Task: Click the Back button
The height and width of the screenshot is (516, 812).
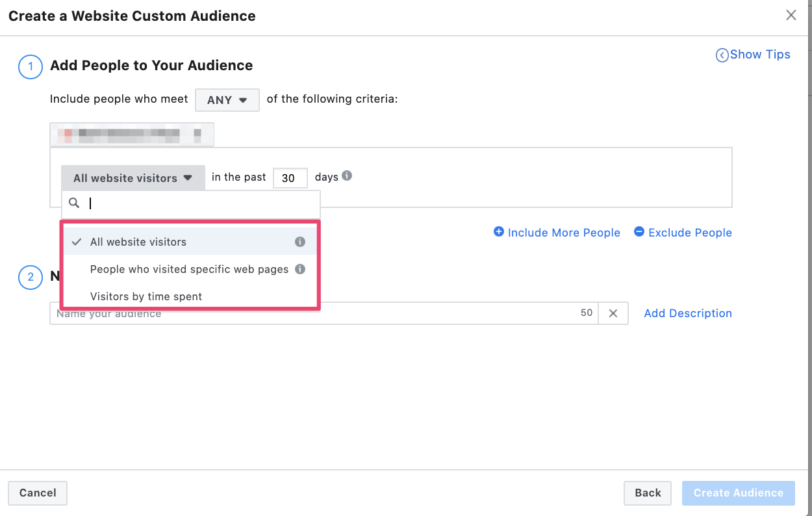Action: click(647, 493)
